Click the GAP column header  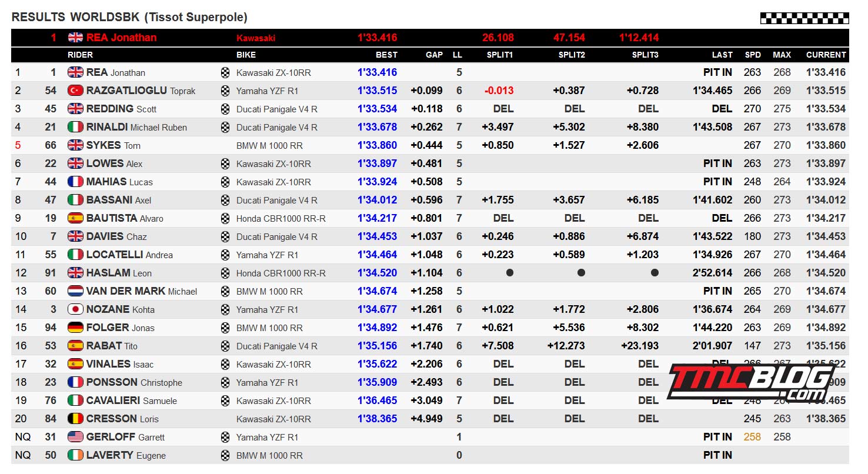click(x=434, y=55)
